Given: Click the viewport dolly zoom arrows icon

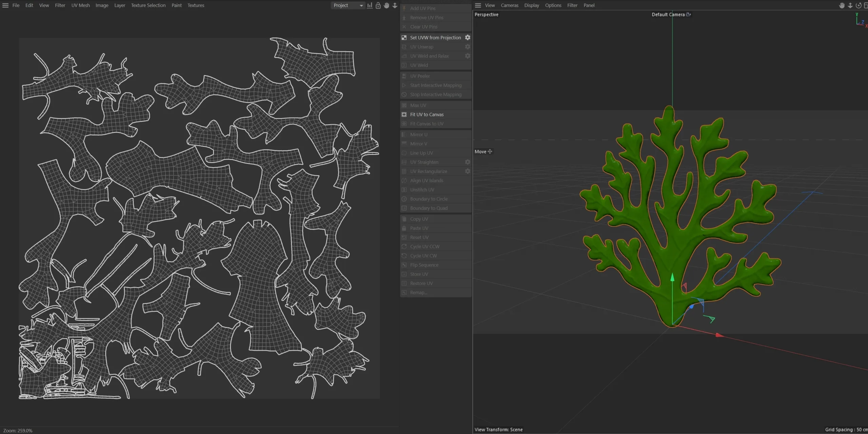Looking at the screenshot, I should point(850,5).
